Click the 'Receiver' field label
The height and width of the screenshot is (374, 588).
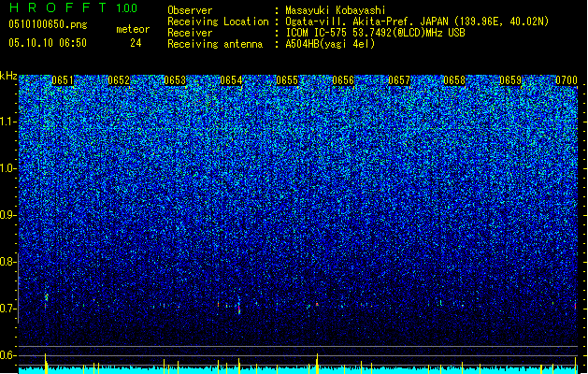190,33
